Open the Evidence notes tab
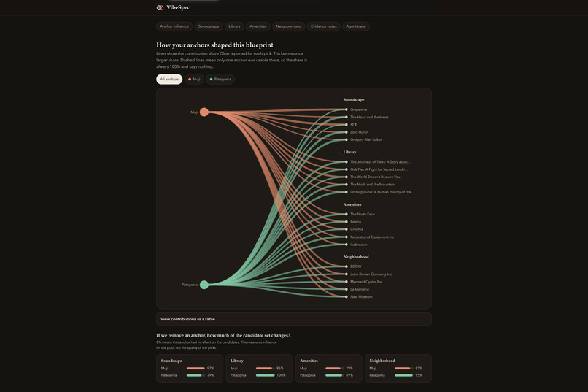588x392 pixels. tap(324, 26)
